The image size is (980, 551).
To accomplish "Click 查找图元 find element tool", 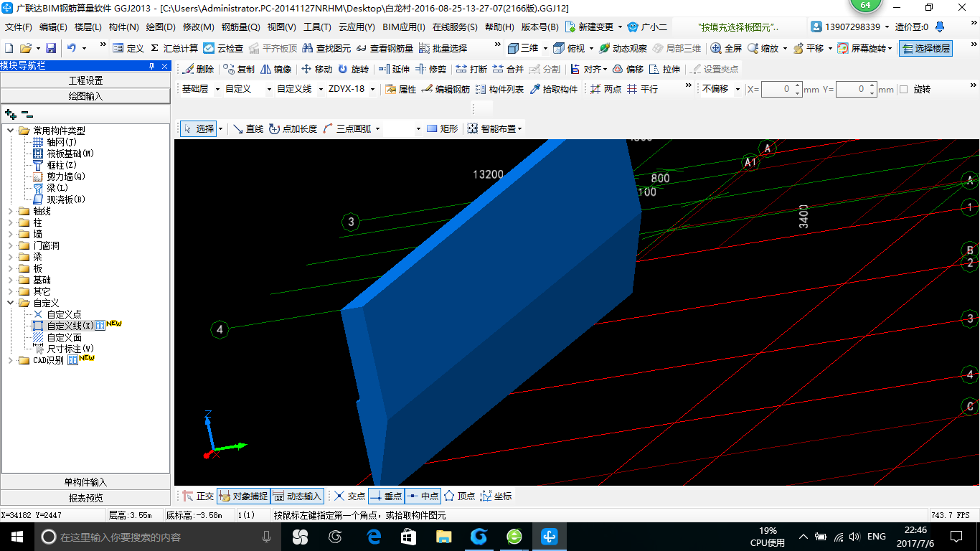I will (326, 48).
